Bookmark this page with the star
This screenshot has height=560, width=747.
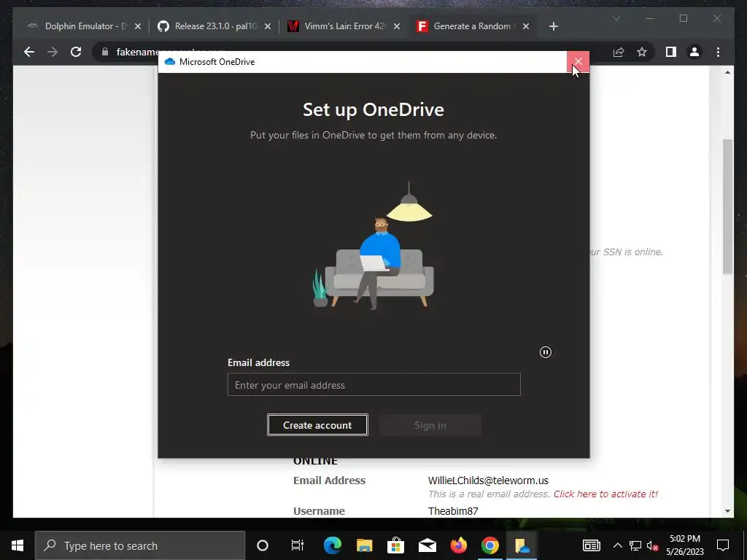pyautogui.click(x=642, y=52)
